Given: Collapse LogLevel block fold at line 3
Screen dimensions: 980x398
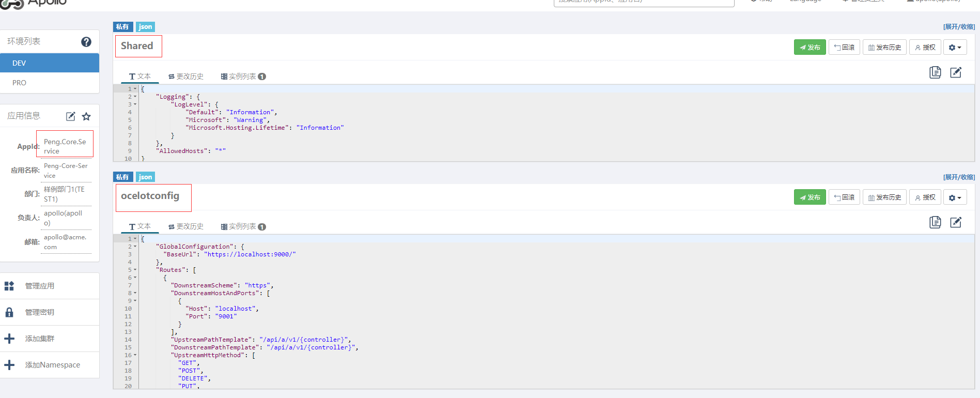Looking at the screenshot, I should tap(135, 104).
